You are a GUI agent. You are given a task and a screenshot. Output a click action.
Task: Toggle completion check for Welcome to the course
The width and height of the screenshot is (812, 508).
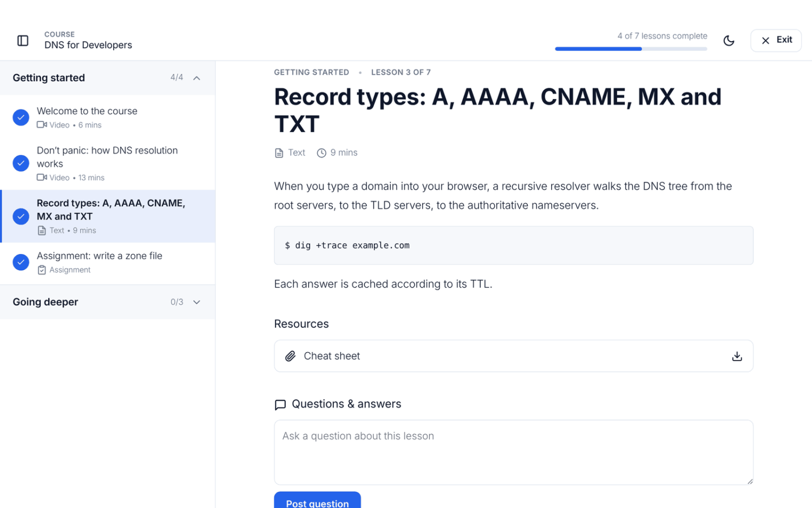[21, 117]
